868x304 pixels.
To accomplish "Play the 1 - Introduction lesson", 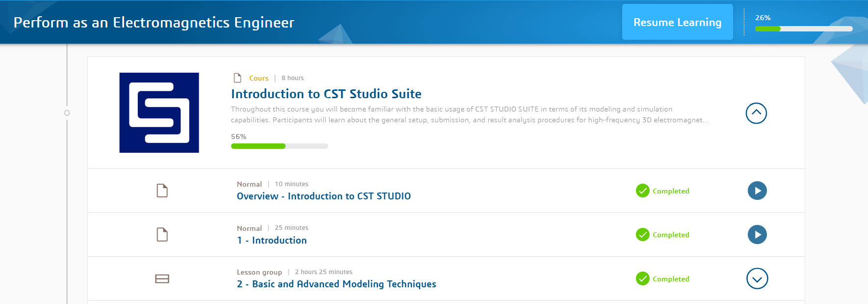I will click(757, 235).
